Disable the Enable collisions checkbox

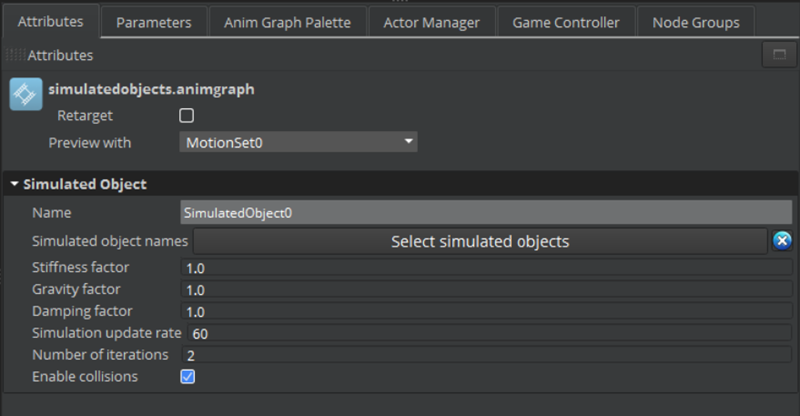(187, 377)
